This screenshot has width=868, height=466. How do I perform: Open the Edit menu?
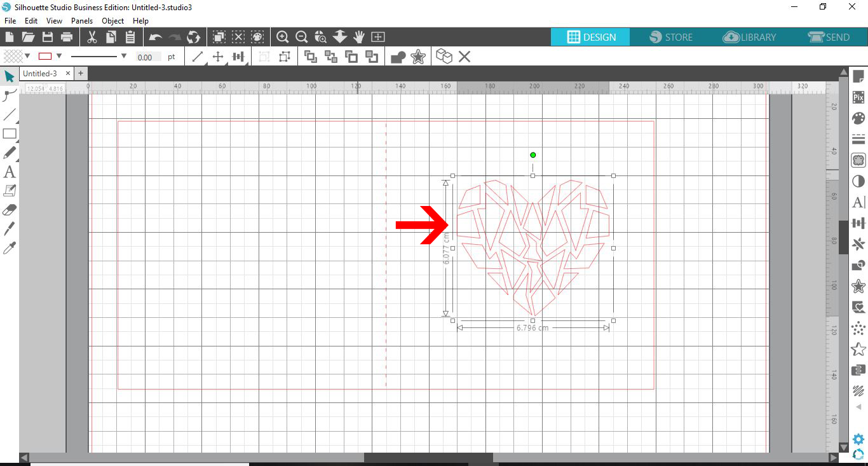[31, 21]
